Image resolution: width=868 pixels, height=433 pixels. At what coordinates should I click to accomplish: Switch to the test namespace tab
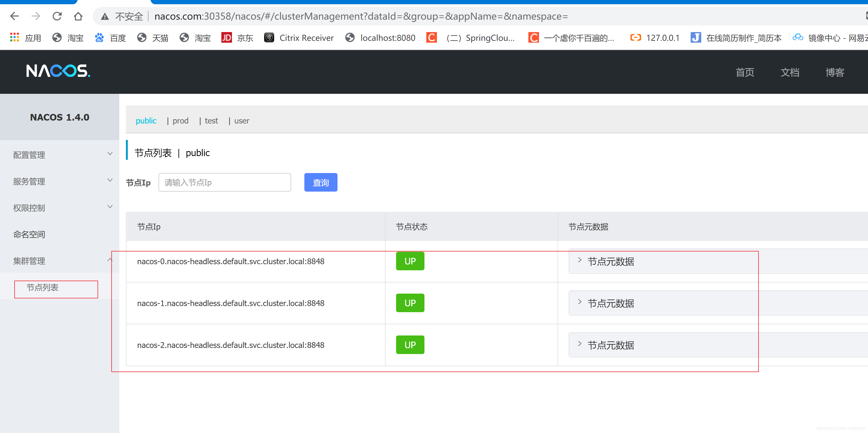[x=211, y=121]
